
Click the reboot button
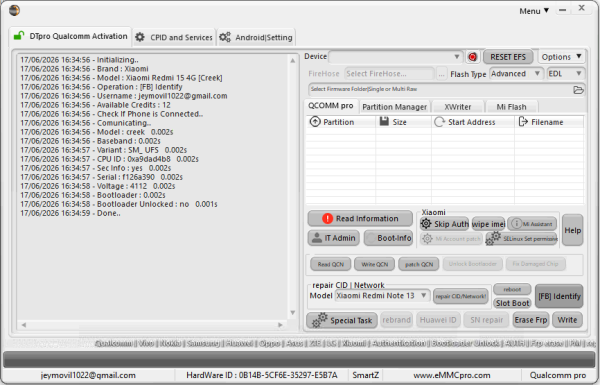(512, 289)
